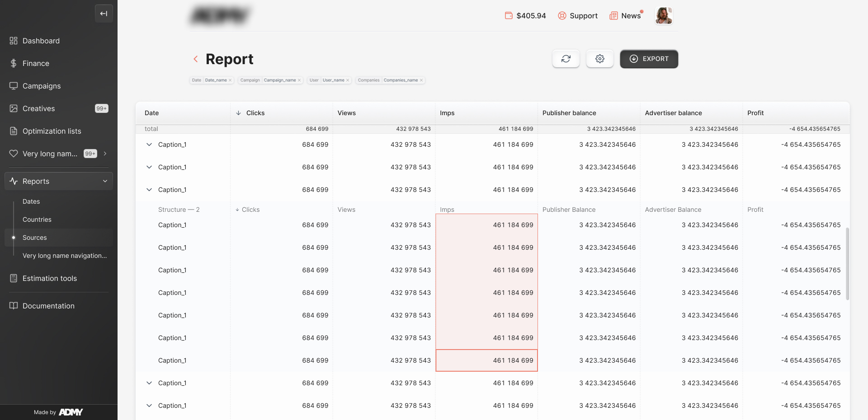Expand the Very long name menu item
The image size is (868, 420).
pos(105,154)
